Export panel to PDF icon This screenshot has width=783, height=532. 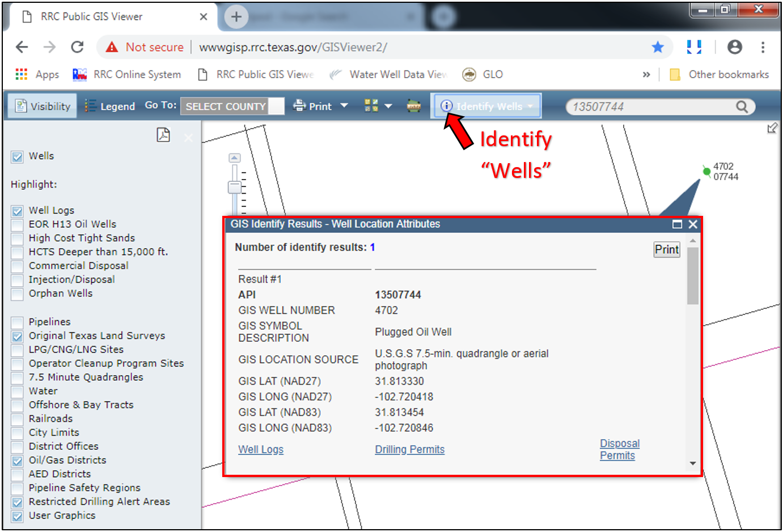tap(163, 135)
